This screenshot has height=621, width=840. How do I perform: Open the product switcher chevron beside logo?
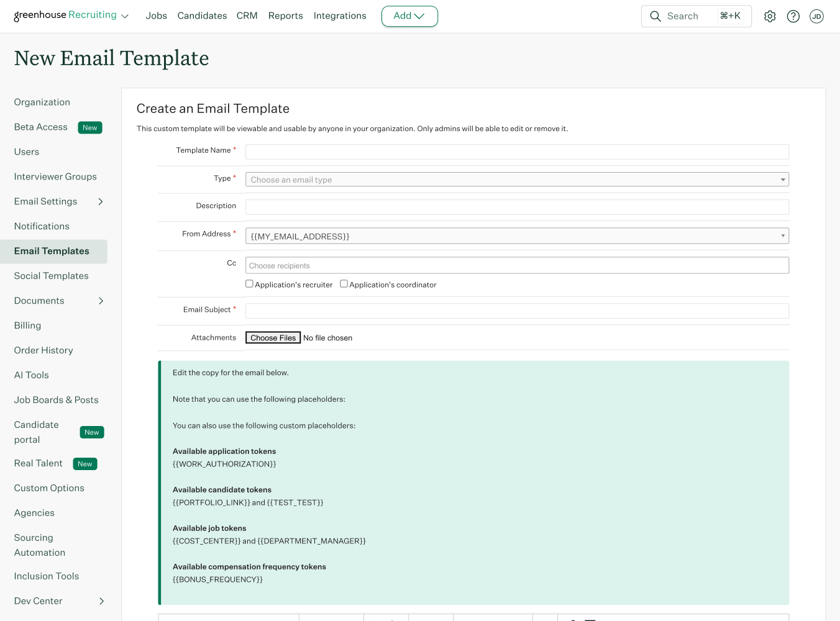[x=125, y=16]
